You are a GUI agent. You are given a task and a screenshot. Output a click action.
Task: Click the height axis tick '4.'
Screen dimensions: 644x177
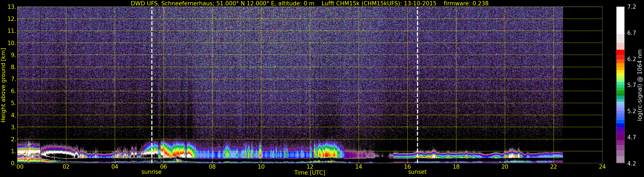coord(13,115)
